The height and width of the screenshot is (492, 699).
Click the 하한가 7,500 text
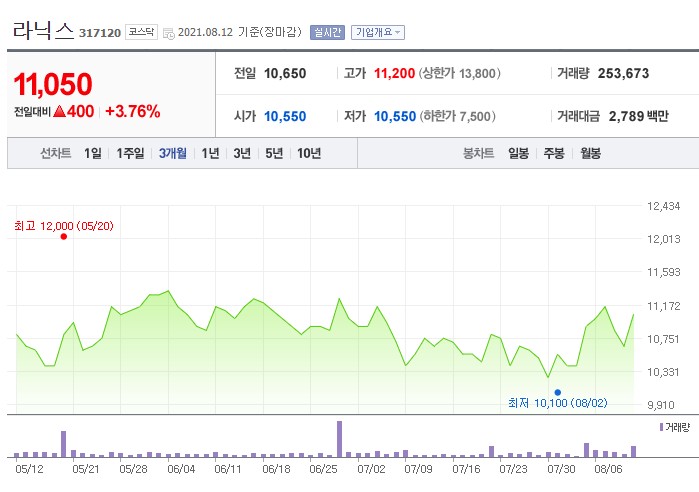[x=457, y=117]
